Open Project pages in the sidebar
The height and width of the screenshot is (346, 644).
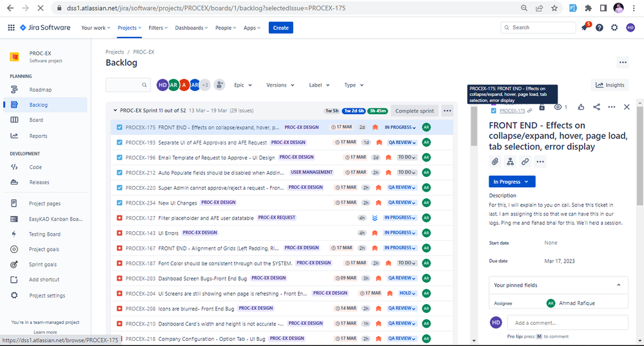(44, 203)
